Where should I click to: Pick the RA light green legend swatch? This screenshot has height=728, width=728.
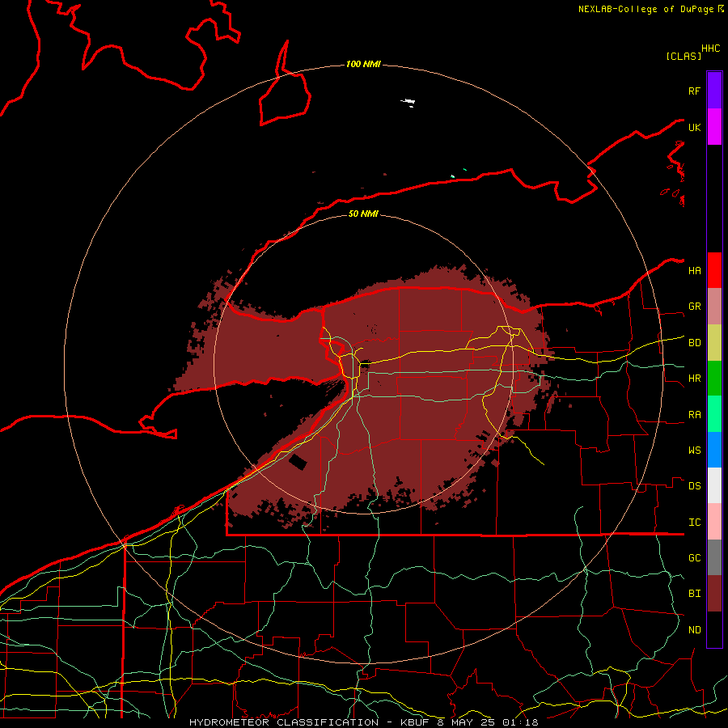714,414
